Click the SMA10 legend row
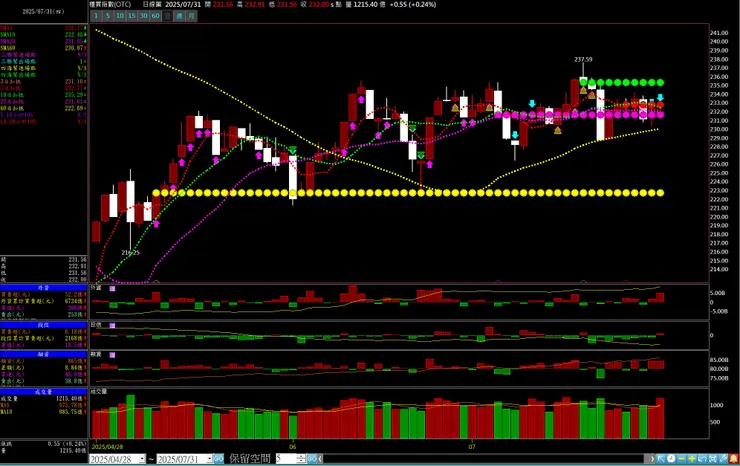The image size is (740, 466). point(43,34)
